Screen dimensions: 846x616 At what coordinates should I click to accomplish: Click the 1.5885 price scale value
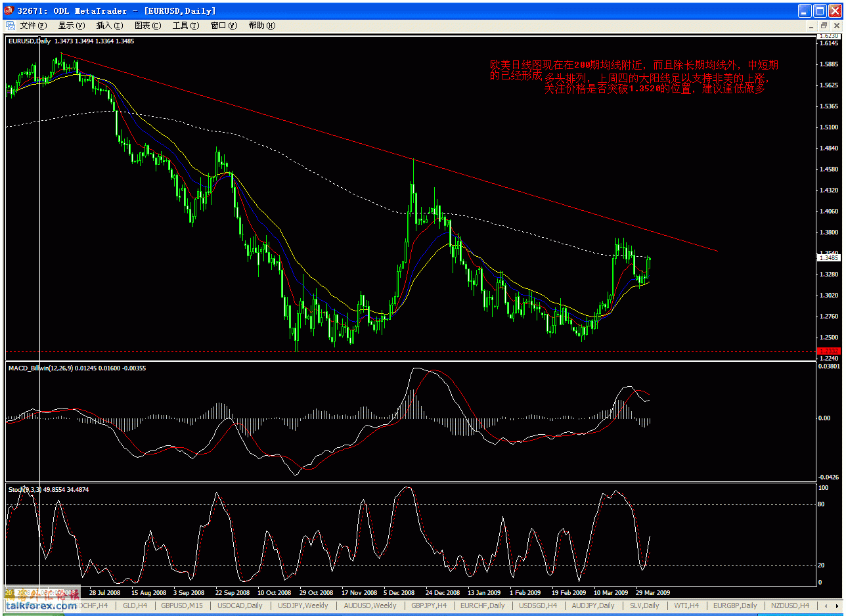pyautogui.click(x=828, y=64)
